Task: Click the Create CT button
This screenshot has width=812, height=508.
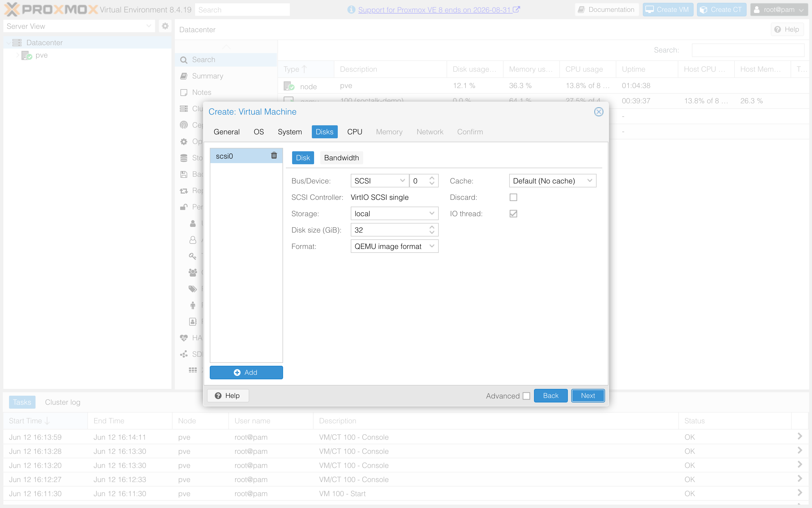Action: pos(721,10)
